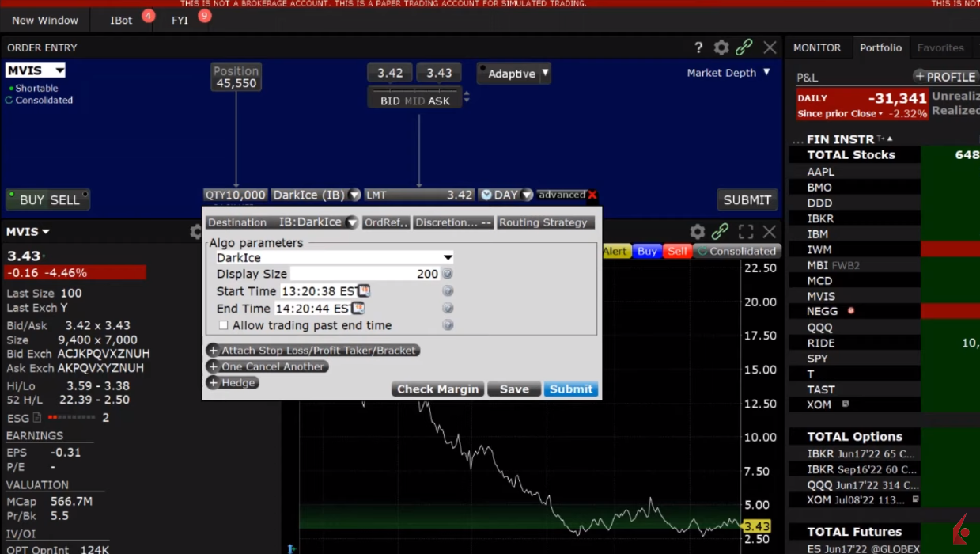Open DarkIce algo selection combo box

tap(334, 257)
